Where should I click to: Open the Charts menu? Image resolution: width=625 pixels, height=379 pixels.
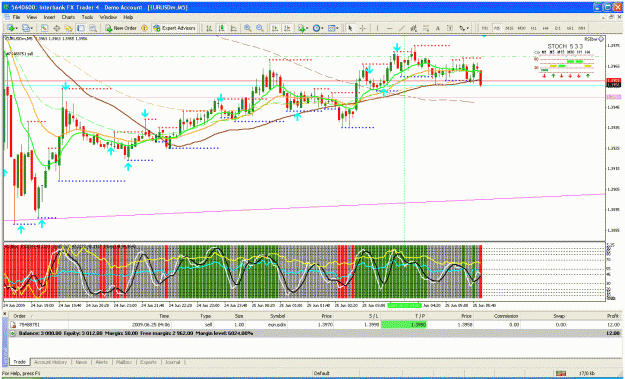[68, 17]
